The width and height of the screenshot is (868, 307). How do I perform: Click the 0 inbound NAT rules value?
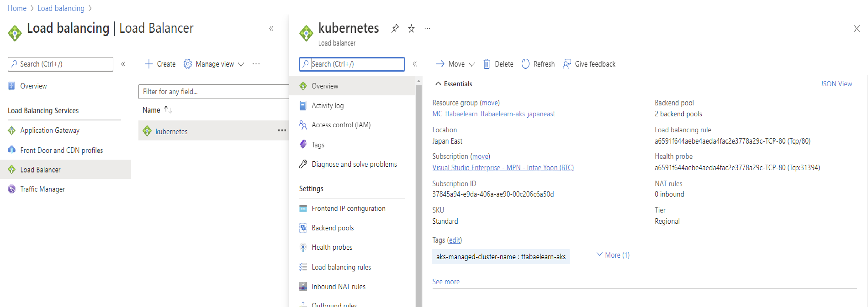(669, 194)
